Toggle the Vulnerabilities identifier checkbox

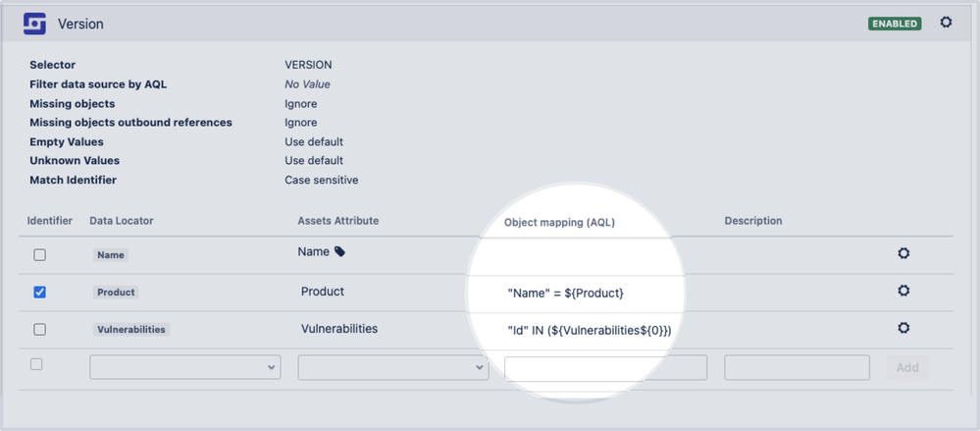pos(39,329)
